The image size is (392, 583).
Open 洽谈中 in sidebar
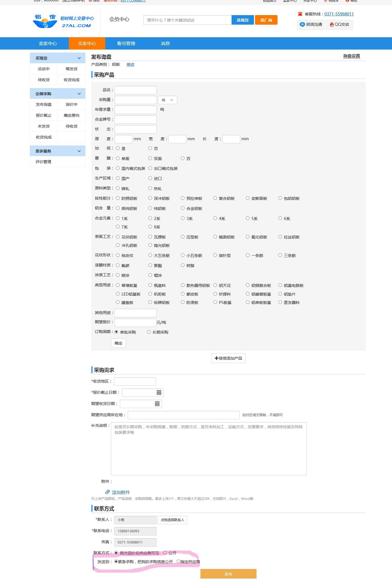[x=44, y=69]
